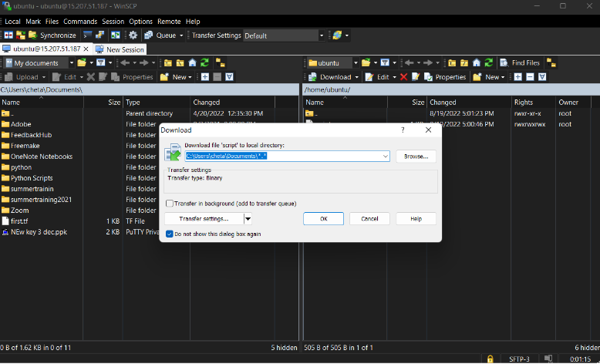Switch to the New Session tab

(120, 49)
